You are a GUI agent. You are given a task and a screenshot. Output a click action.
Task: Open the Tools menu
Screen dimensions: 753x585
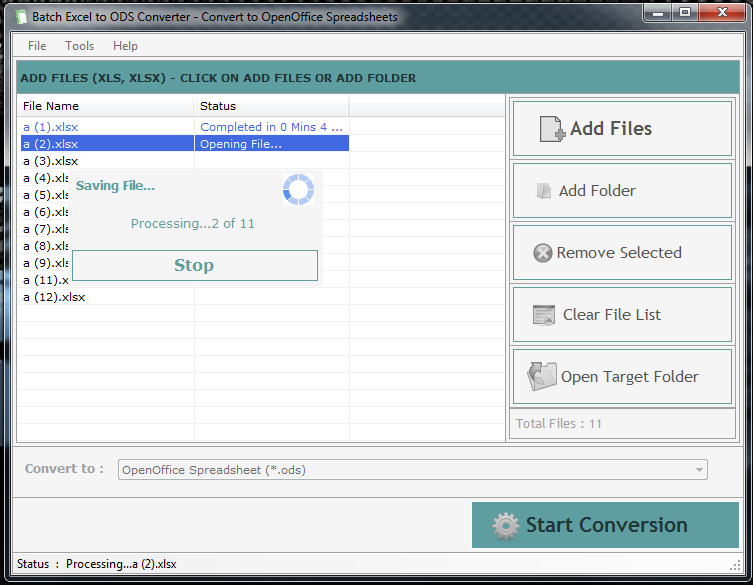click(80, 46)
